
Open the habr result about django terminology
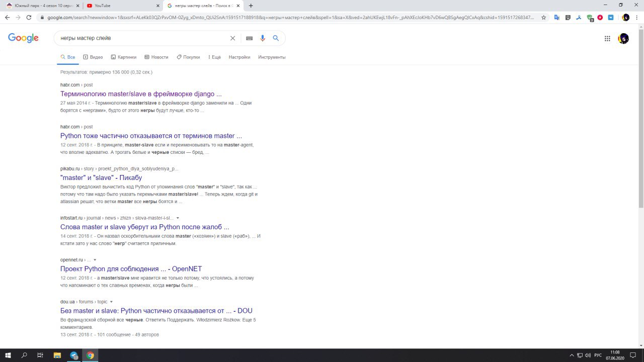pyautogui.click(x=141, y=94)
